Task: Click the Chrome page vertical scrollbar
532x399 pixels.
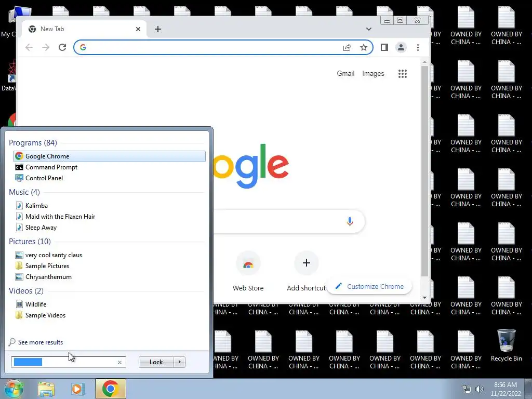Action: [424, 171]
